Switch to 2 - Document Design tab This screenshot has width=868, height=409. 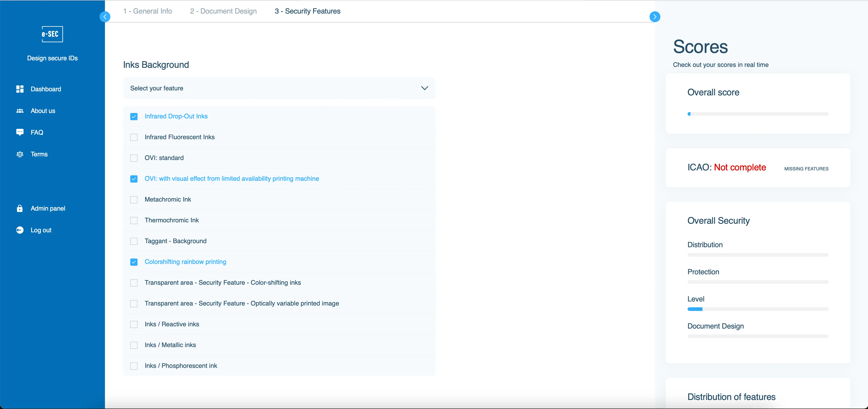[223, 11]
